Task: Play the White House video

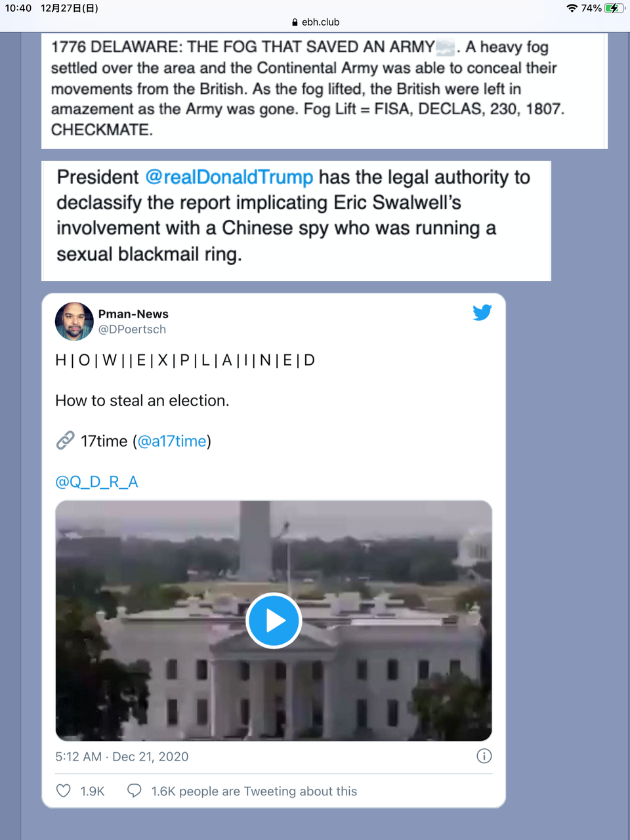Action: 274,620
